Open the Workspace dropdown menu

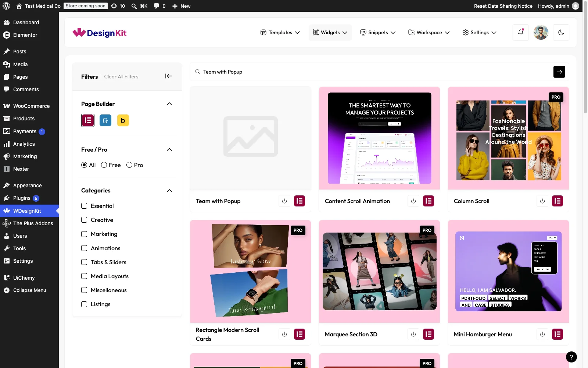pos(429,32)
